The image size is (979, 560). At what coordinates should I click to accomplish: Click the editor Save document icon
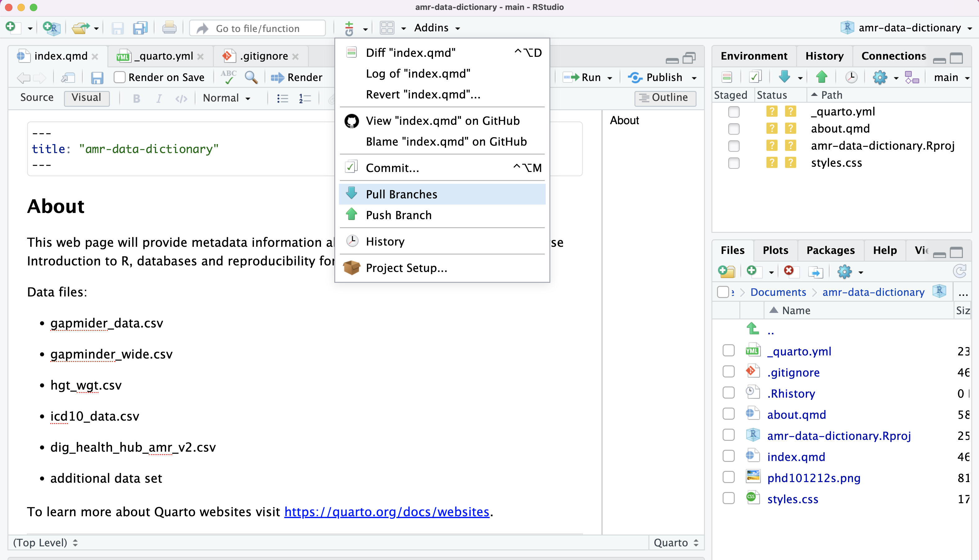tap(97, 78)
